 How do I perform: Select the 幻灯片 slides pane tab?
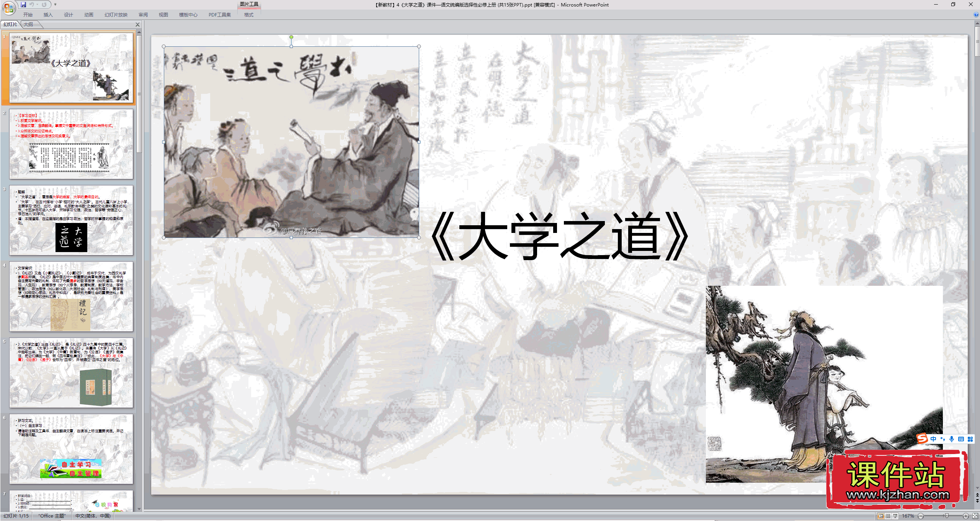click(x=10, y=25)
